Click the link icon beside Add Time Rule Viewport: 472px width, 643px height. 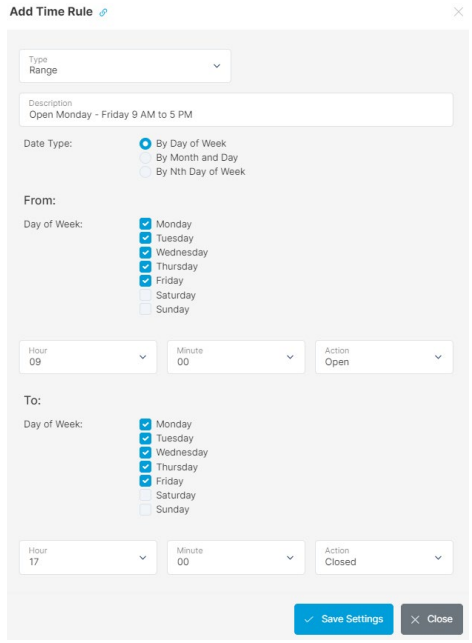(x=103, y=12)
